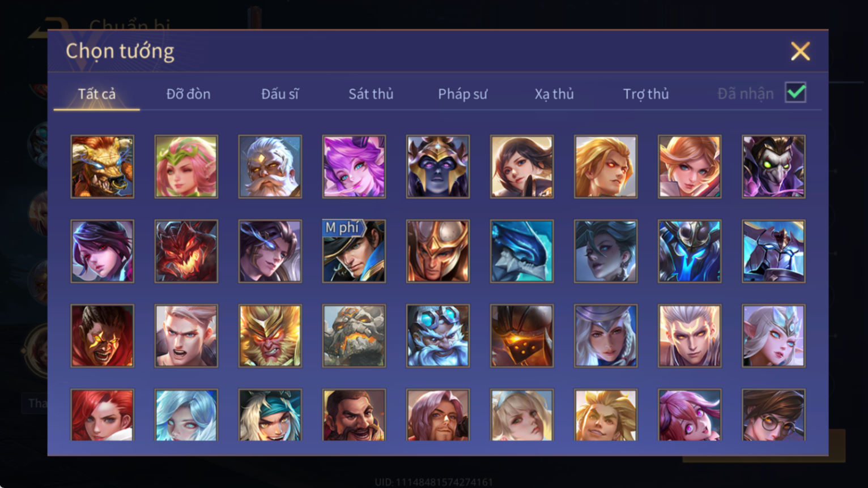This screenshot has height=488, width=868.
Task: Filter heroes by Xạ thủ
Action: click(x=554, y=94)
